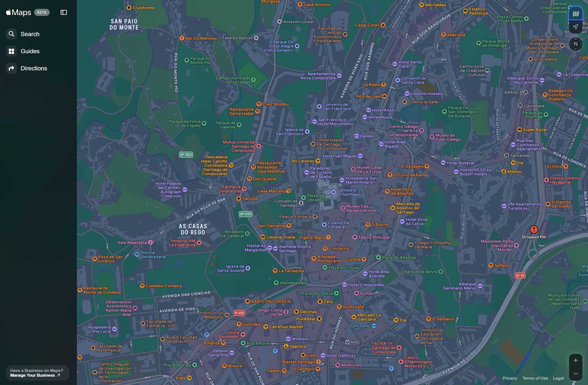The image size is (588, 385).
Task: Select the Cathedral of Santiago marker
Action: click(x=333, y=192)
